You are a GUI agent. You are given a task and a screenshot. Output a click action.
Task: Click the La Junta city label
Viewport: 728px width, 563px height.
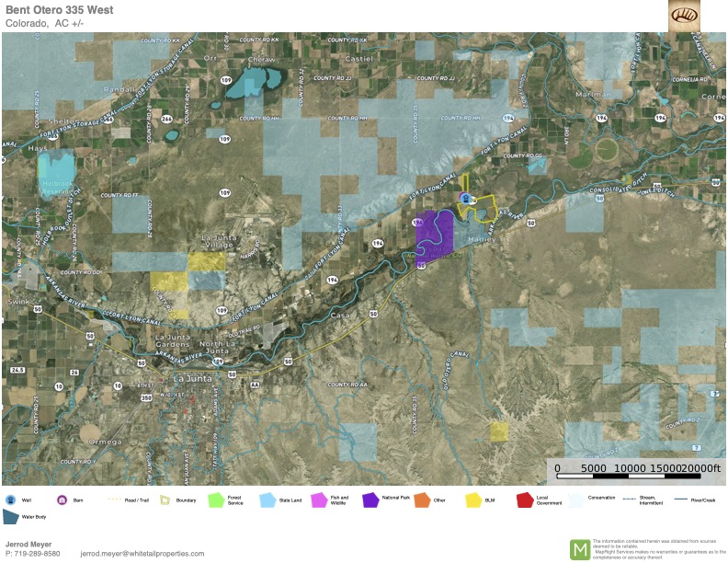coord(192,379)
